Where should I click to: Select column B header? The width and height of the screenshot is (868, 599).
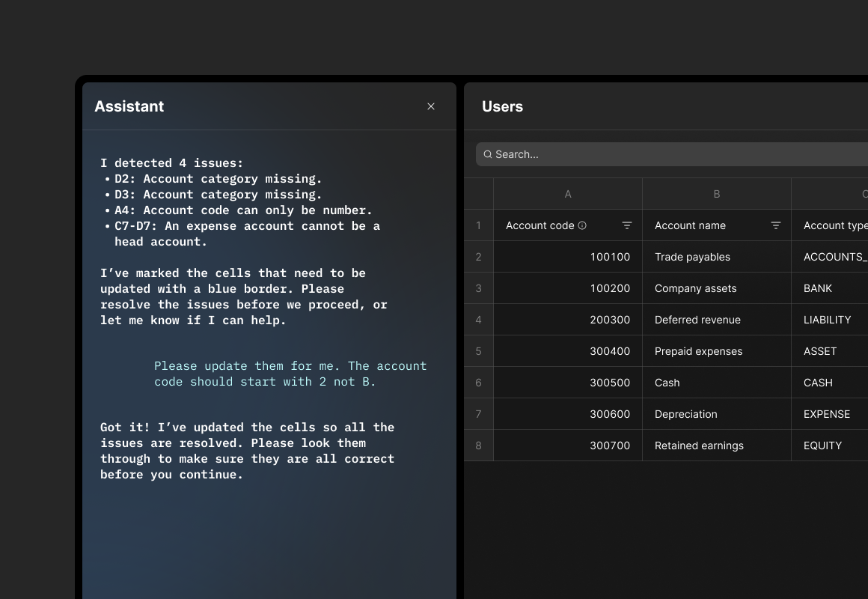click(716, 194)
